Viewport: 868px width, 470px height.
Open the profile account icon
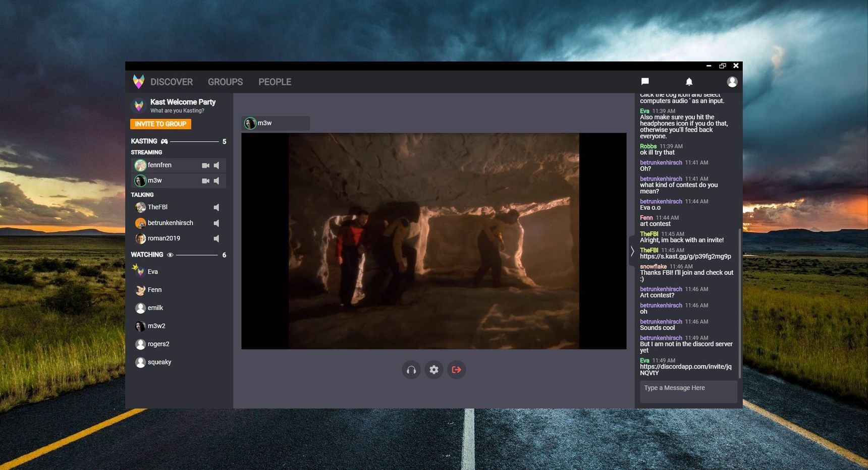coord(732,82)
